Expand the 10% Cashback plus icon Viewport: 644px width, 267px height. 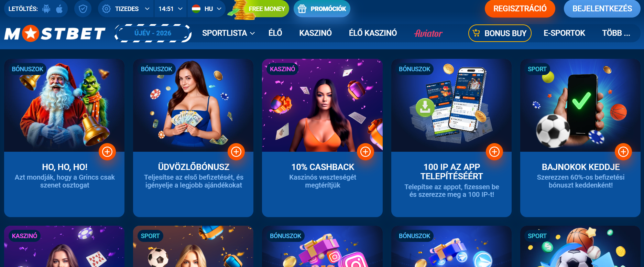click(365, 152)
